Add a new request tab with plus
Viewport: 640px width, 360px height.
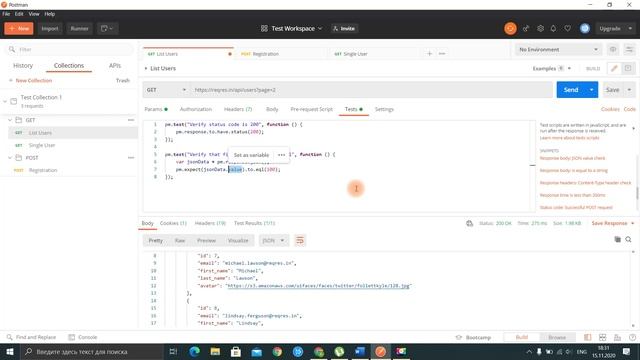point(429,53)
